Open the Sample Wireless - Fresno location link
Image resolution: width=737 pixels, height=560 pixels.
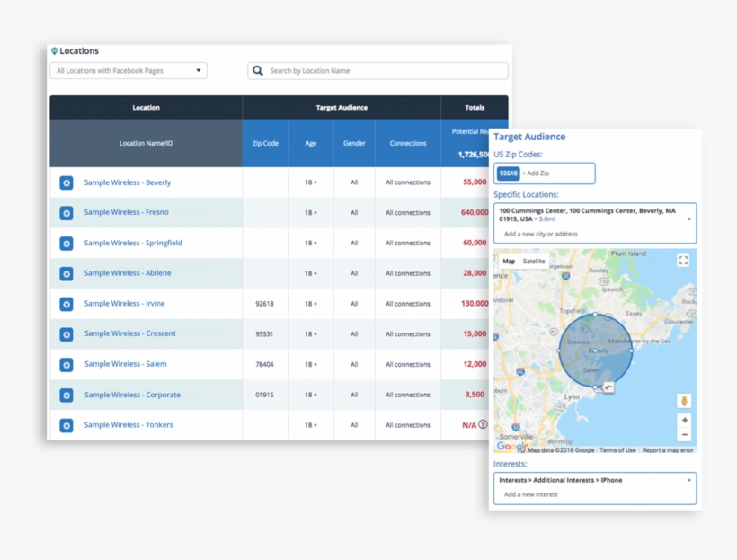click(126, 212)
